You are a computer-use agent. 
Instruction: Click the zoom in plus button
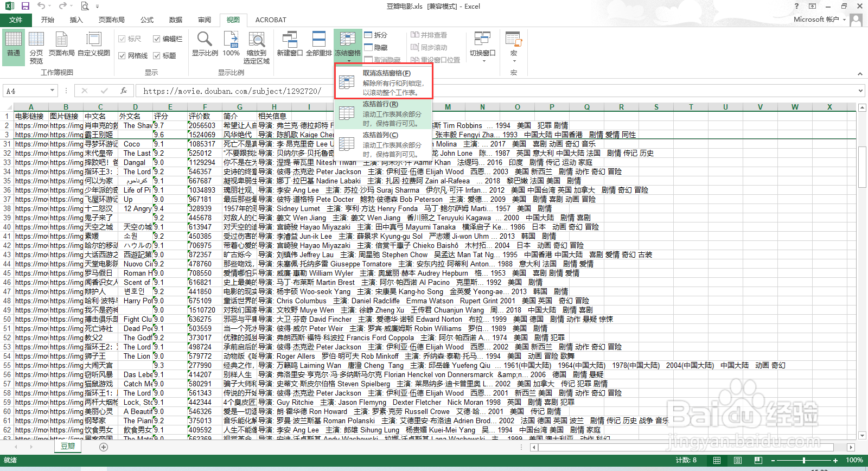coord(835,460)
